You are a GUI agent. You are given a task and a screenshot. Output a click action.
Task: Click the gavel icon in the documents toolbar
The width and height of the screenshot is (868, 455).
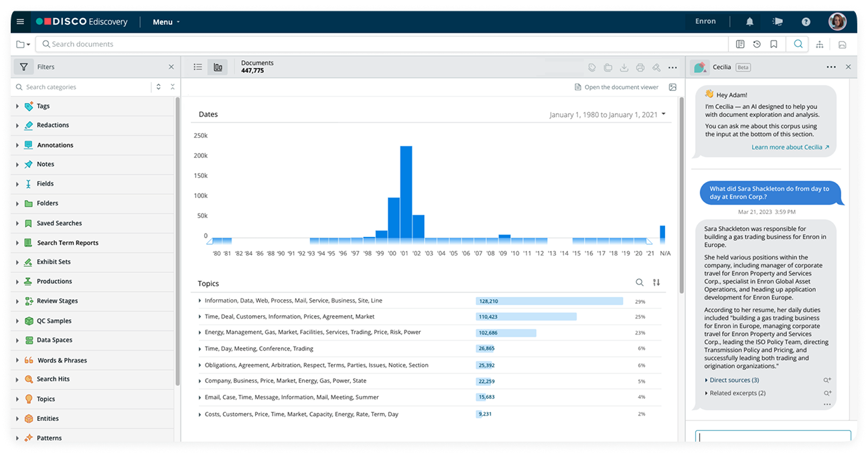click(x=656, y=67)
